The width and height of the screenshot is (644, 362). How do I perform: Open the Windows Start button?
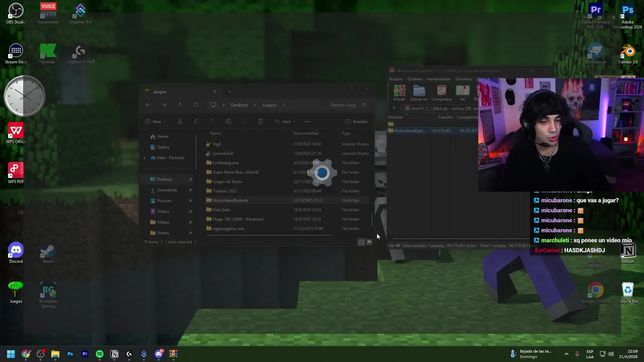11,354
